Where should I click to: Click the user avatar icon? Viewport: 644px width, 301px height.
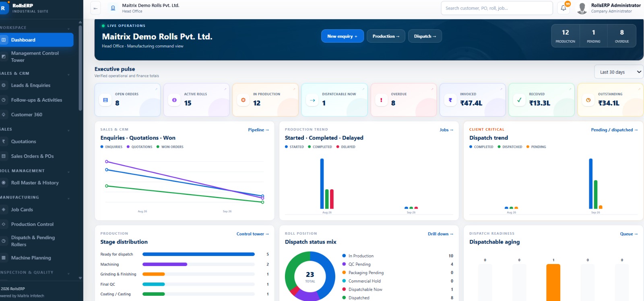pyautogui.click(x=582, y=8)
